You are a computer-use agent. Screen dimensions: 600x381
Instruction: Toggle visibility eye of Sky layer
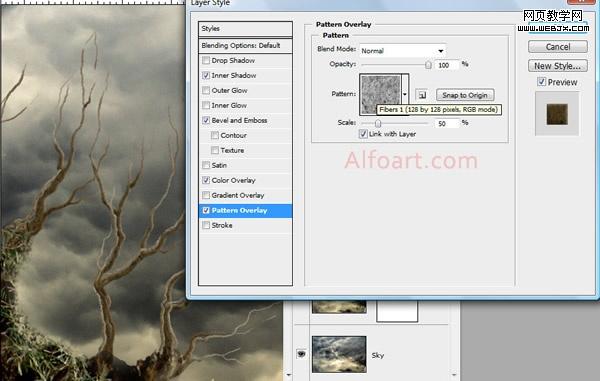pyautogui.click(x=301, y=354)
